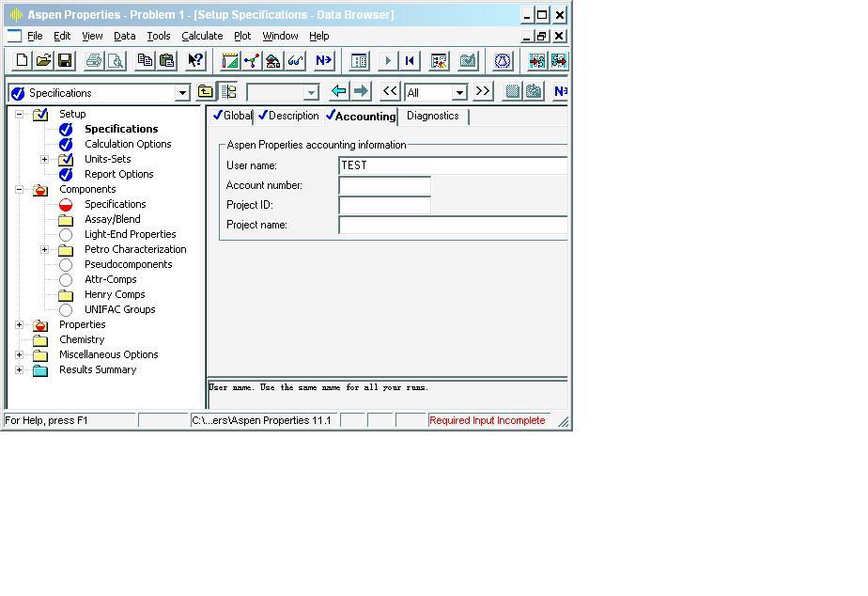Click the Open file folder icon
This screenshot has height=596, width=868.
point(43,60)
